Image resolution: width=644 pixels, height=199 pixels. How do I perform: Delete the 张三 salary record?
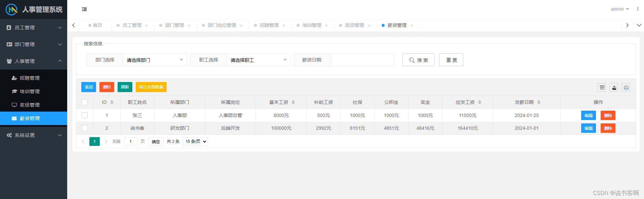pos(608,115)
